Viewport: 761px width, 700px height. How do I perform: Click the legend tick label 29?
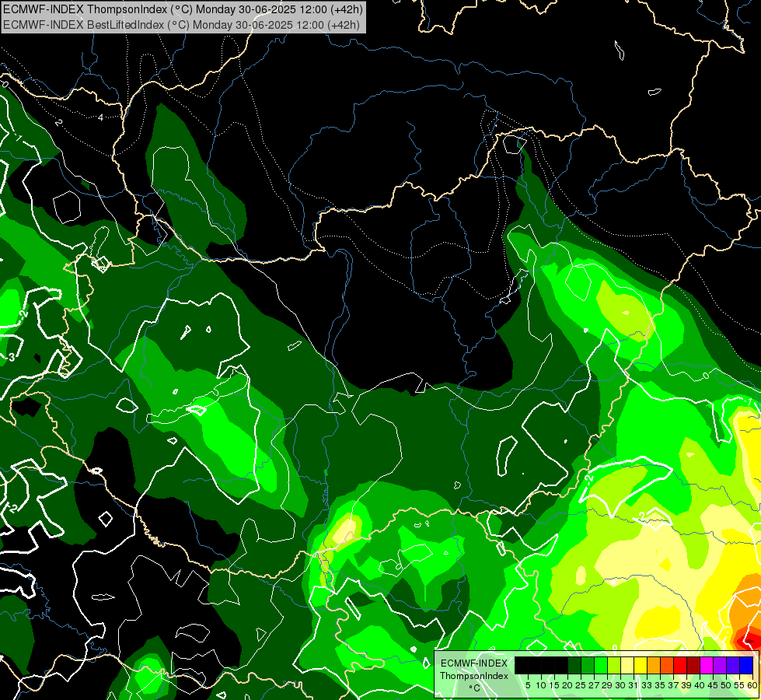(608, 685)
